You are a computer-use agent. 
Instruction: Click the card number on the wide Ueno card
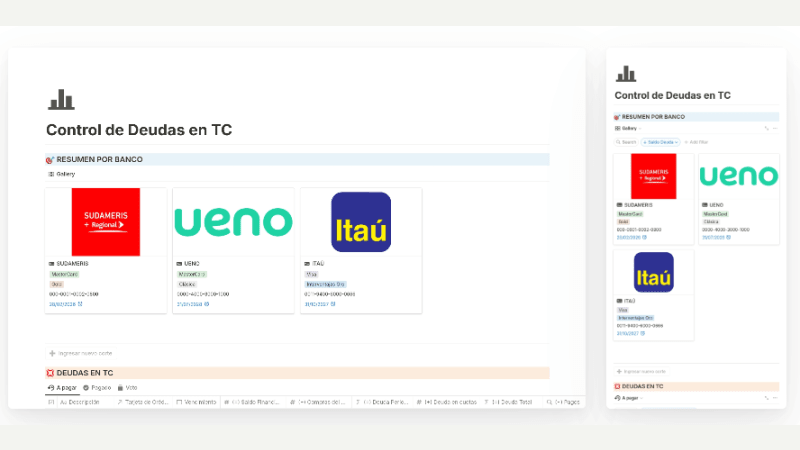tap(203, 294)
